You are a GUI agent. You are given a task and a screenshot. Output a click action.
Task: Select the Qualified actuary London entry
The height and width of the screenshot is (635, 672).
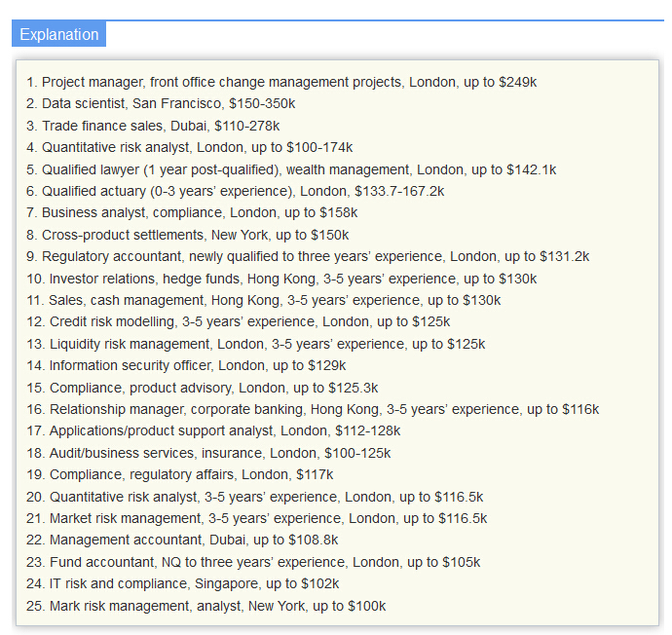pyautogui.click(x=236, y=191)
